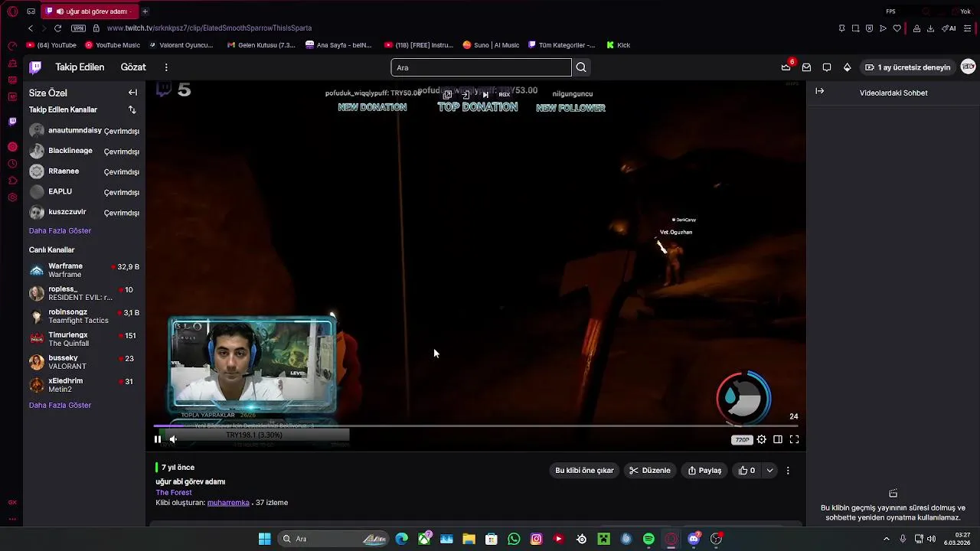Open the clip more-options vertical dots
The width and height of the screenshot is (980, 551).
point(788,471)
